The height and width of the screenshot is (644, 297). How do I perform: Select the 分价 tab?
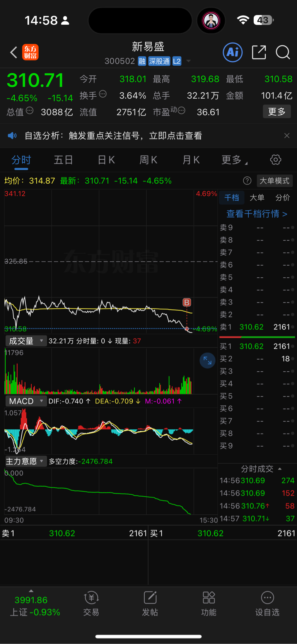[x=282, y=198]
